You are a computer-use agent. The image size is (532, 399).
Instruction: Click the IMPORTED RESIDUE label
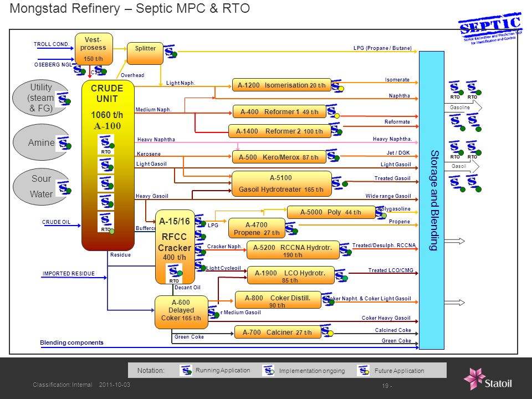[69, 273]
